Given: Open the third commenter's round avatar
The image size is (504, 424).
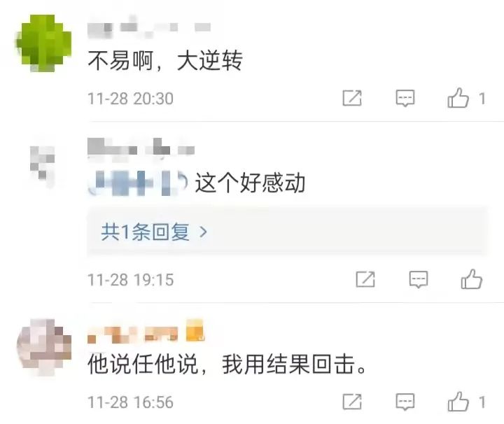Looking at the screenshot, I should point(44,347).
